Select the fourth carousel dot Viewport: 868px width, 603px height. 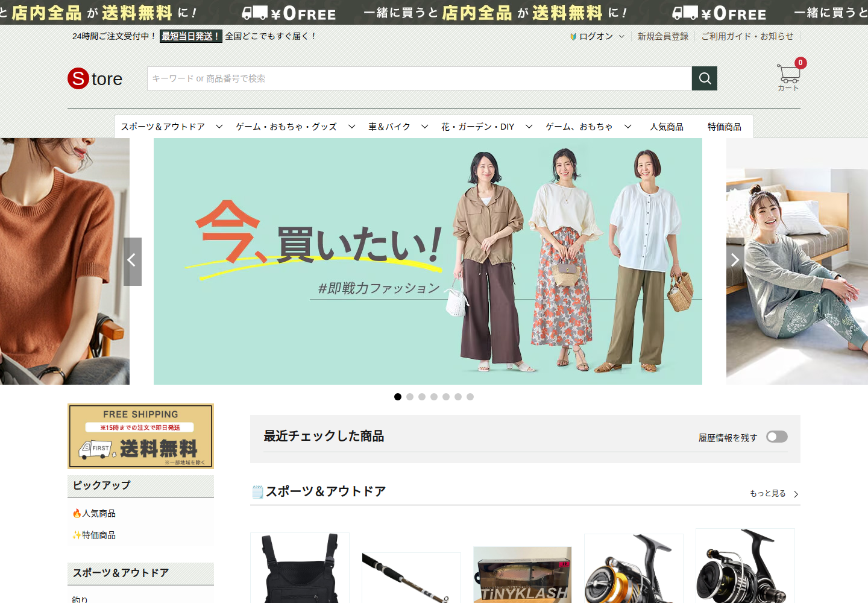[434, 397]
